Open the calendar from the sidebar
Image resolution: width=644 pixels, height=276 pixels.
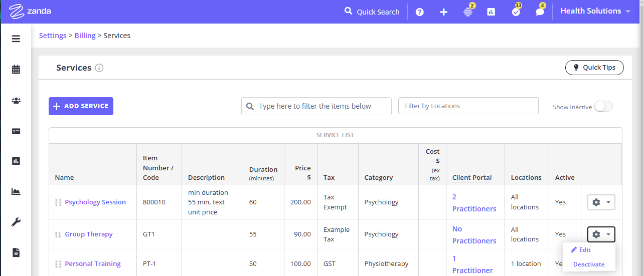pos(16,70)
